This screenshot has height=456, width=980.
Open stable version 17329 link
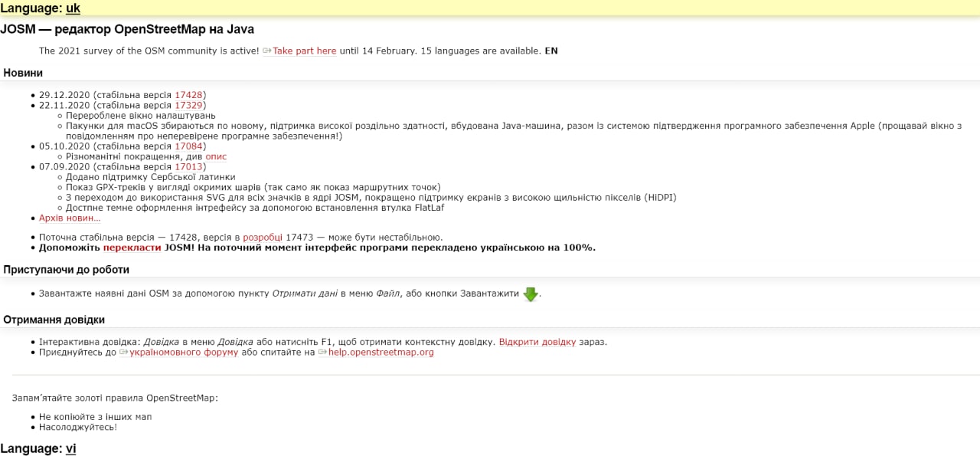pyautogui.click(x=188, y=105)
